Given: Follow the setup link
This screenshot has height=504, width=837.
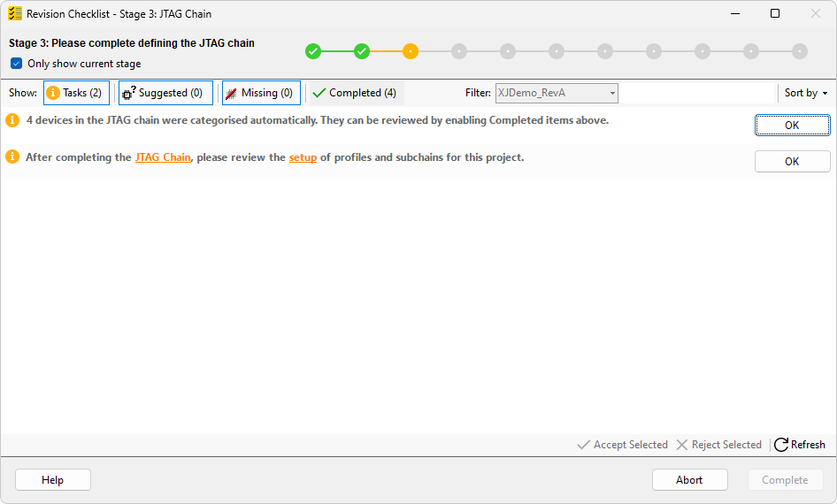Looking at the screenshot, I should pyautogui.click(x=303, y=157).
